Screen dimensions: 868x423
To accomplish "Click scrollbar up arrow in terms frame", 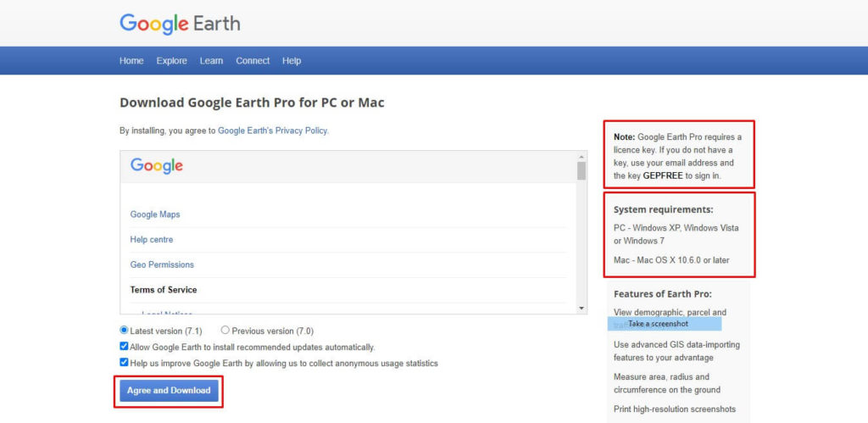I will (581, 156).
